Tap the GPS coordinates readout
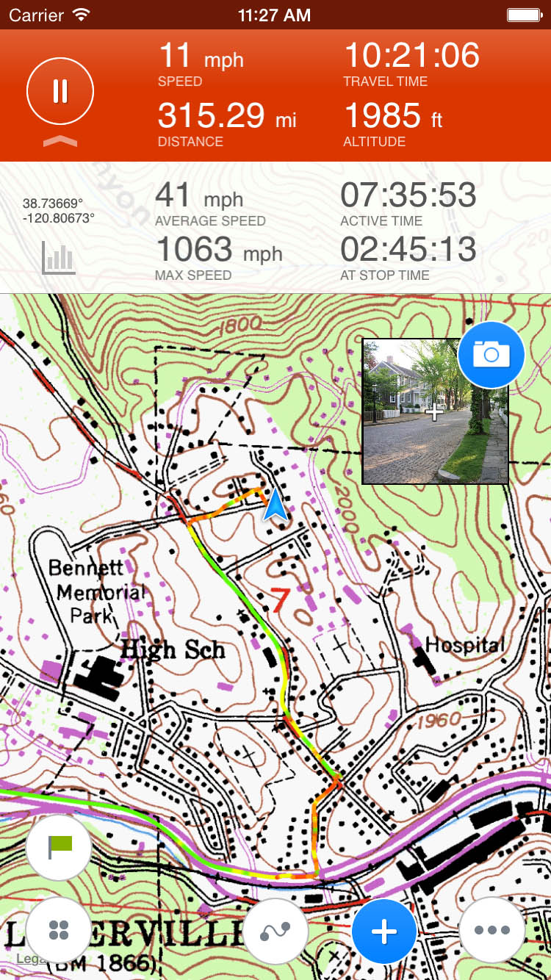This screenshot has height=980, width=551. pos(58,210)
